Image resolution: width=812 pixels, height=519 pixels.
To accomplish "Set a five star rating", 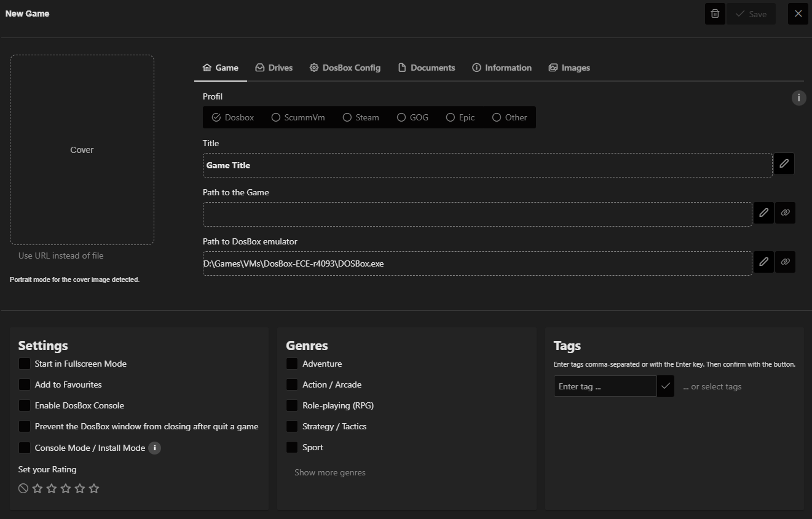I will [x=93, y=488].
